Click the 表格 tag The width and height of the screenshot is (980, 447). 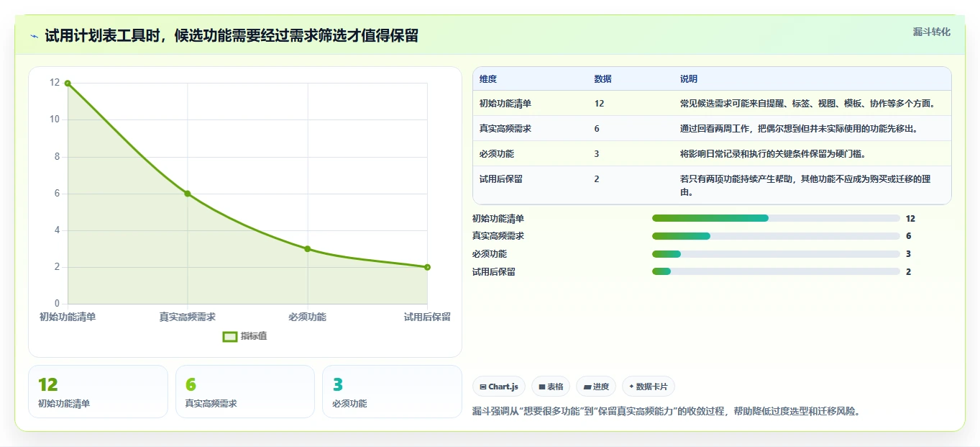click(551, 387)
